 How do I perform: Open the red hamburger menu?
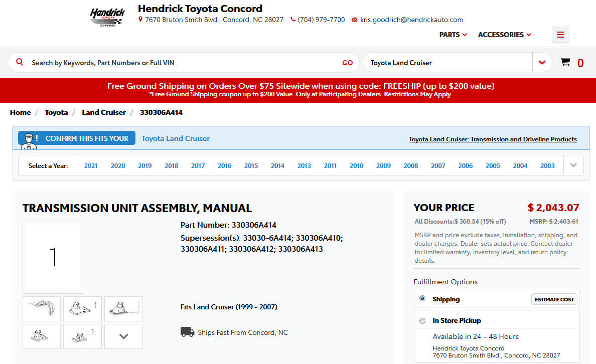(x=560, y=35)
